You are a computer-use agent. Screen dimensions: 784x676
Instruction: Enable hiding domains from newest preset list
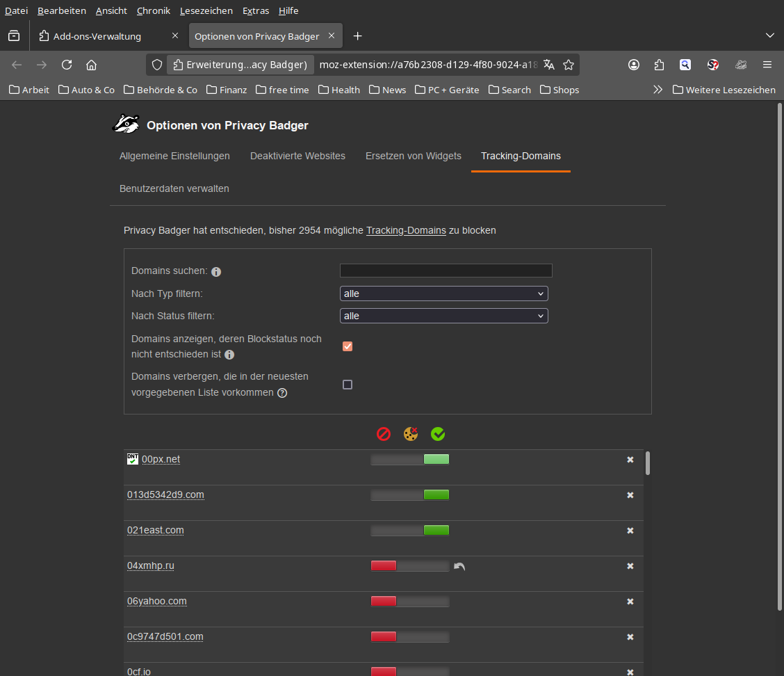tap(348, 385)
